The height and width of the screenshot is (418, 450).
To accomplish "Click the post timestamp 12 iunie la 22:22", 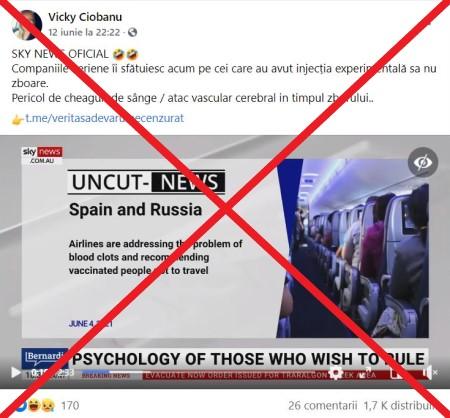I will pos(84,32).
